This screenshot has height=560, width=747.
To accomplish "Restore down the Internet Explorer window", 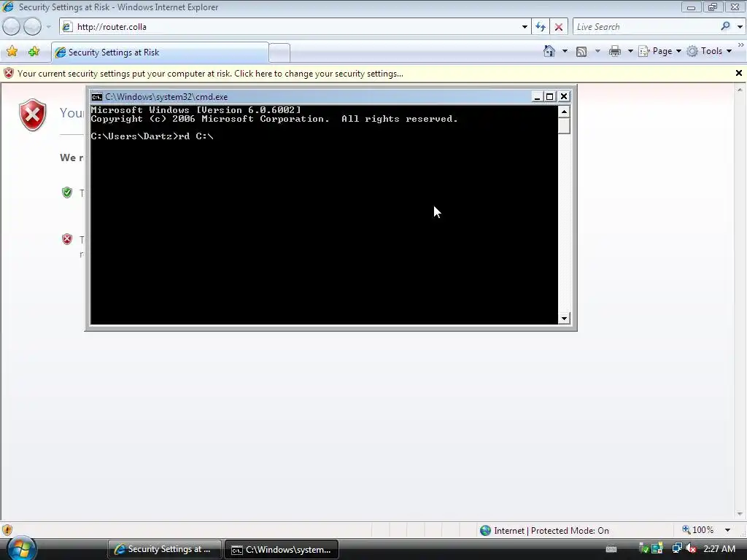I will (713, 7).
